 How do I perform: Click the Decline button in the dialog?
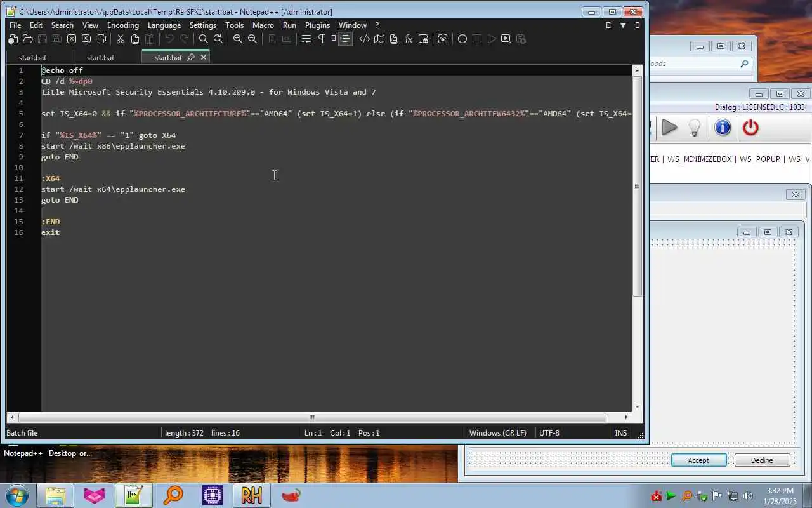click(x=762, y=460)
